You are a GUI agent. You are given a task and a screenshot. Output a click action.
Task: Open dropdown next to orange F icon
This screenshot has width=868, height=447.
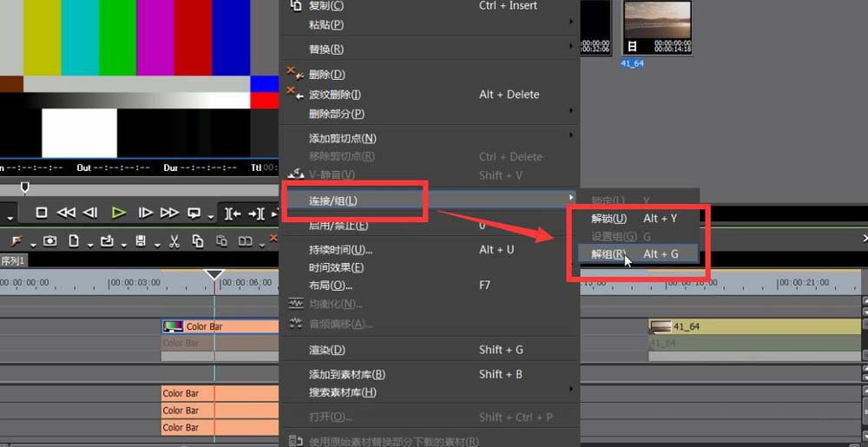(33, 245)
